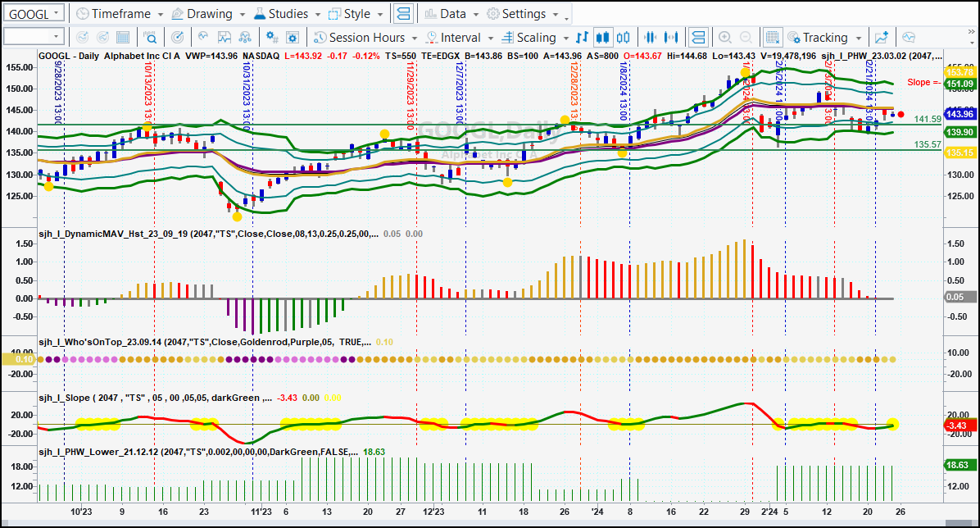Click the sjh_l_PHW_Lower study label
Screen dimensions: 980x528
click(x=198, y=452)
